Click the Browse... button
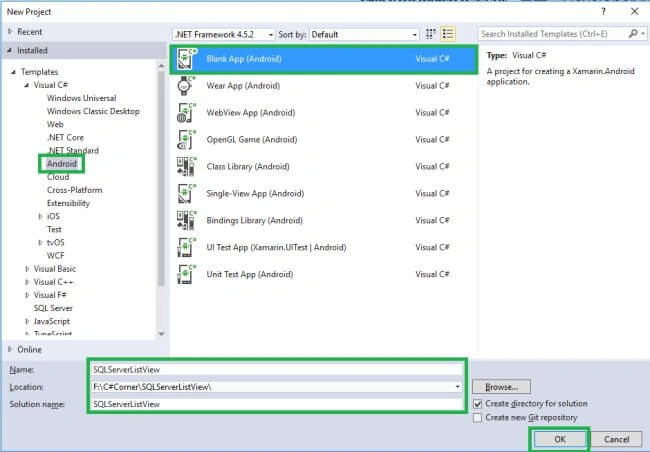Viewport: 650px width, 452px height. [501, 387]
